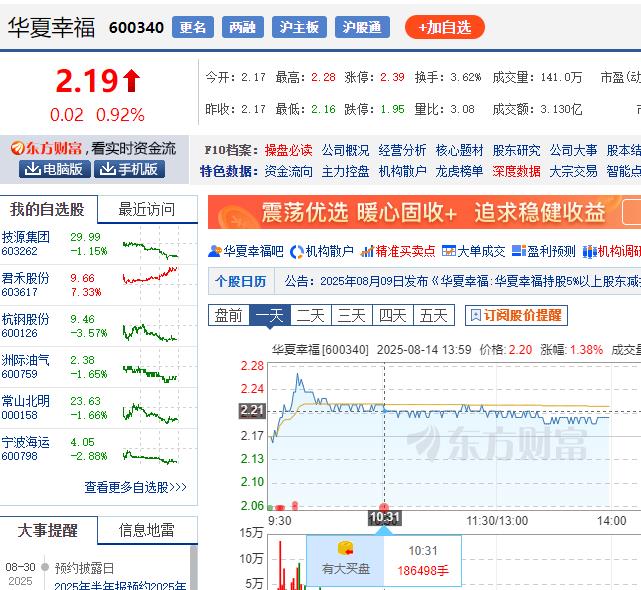Click the 沪股通 tag button
This screenshot has width=641, height=590.
pos(362,27)
